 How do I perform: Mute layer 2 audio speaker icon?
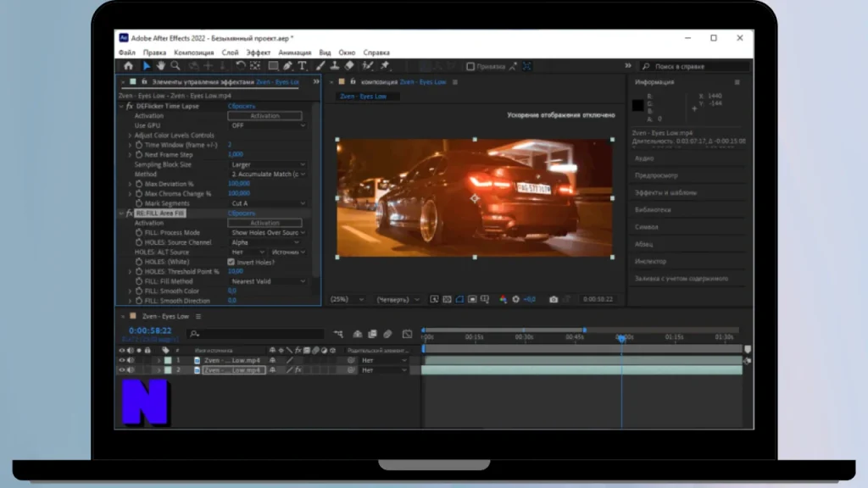(131, 370)
